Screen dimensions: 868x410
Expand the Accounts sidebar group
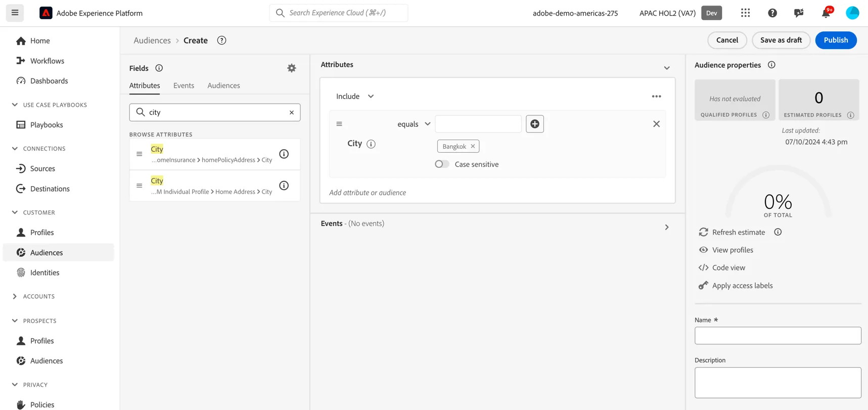click(15, 296)
